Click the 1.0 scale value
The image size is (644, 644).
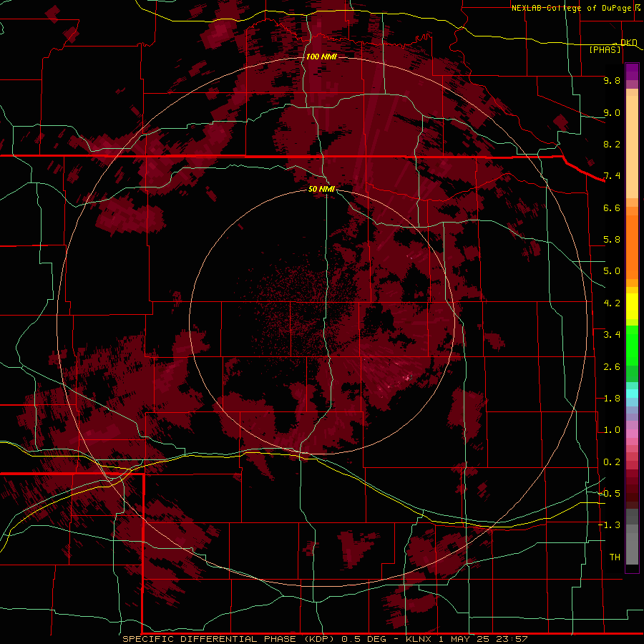click(612, 430)
